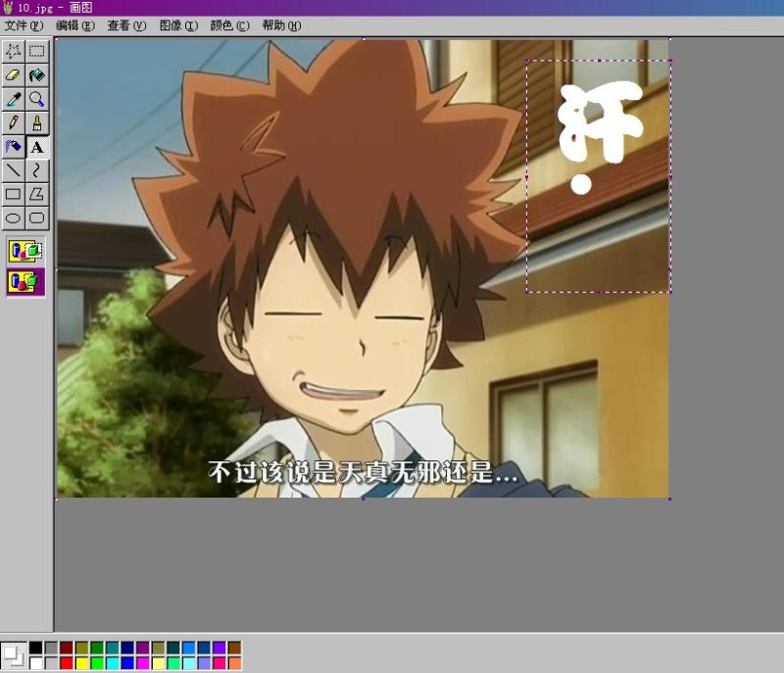Enable transparent drawing mode option
The height and width of the screenshot is (673, 784).
point(25,281)
